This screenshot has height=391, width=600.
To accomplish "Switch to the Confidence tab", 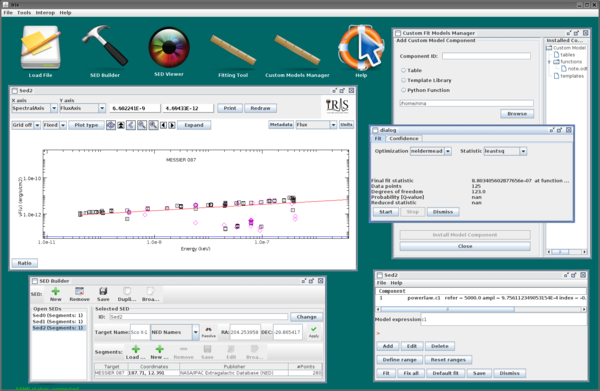I will [x=404, y=138].
